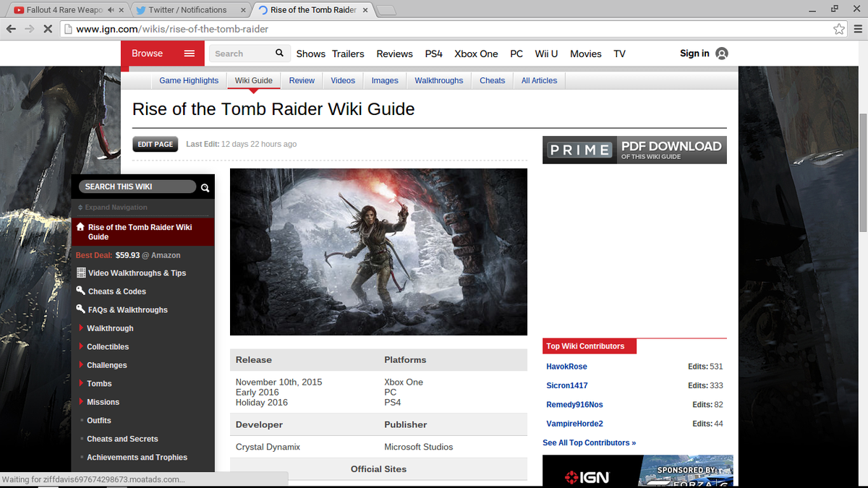Screen dimensions: 868x488
Task: Switch to the Twitter Notifications tab
Action: point(190,10)
